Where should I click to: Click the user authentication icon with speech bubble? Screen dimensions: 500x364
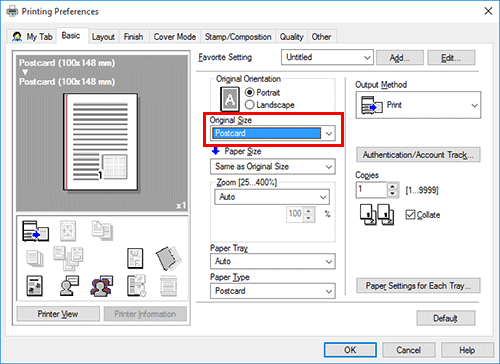tap(69, 286)
